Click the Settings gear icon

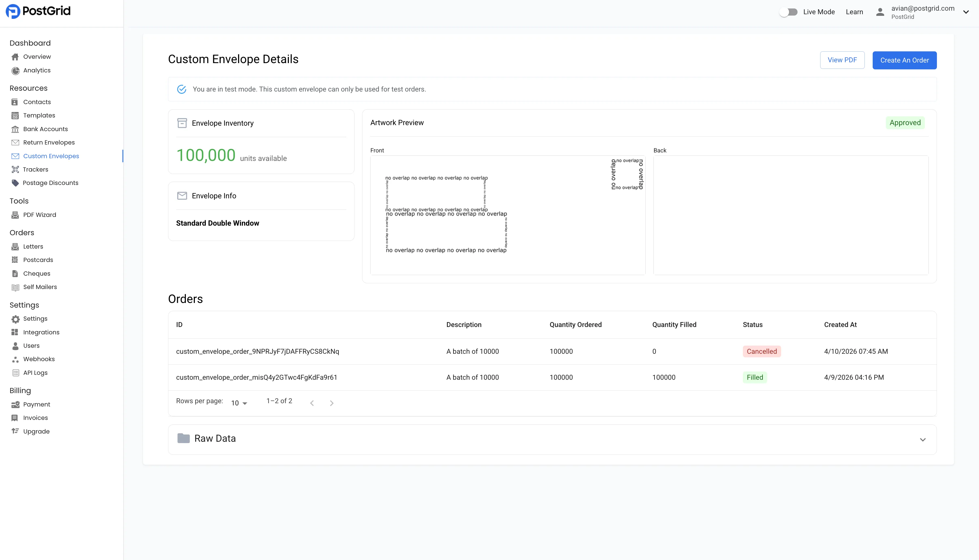[15, 319]
